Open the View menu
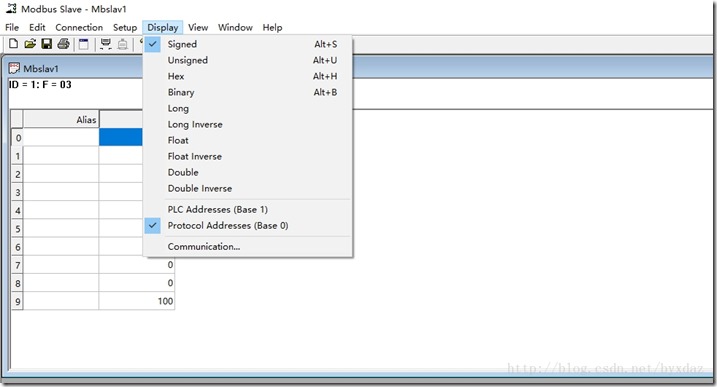 198,27
